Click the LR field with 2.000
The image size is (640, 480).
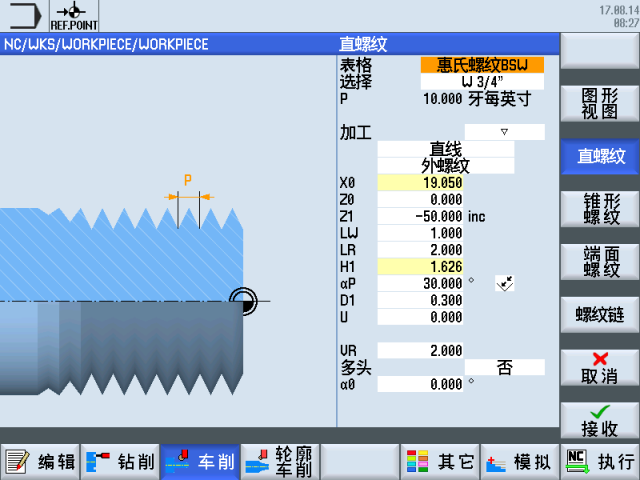tap(420, 250)
